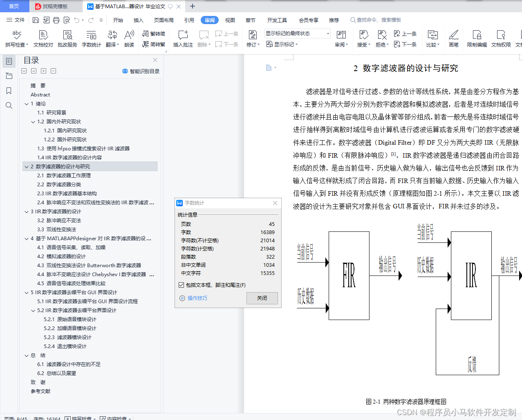522x420 pixels.
Task: Click 关闭 in the word count dialog
Action: tap(262, 298)
